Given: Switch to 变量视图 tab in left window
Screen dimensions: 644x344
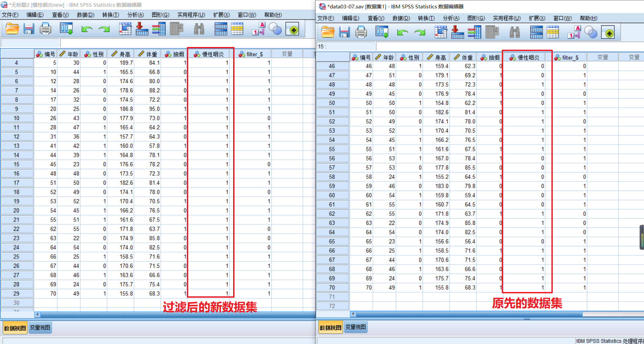Looking at the screenshot, I should [x=40, y=328].
